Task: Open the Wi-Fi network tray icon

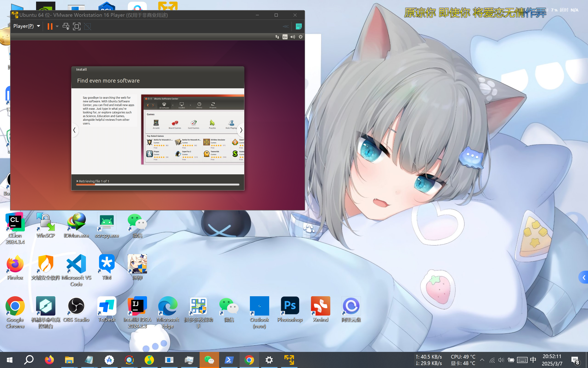Action: pyautogui.click(x=492, y=360)
